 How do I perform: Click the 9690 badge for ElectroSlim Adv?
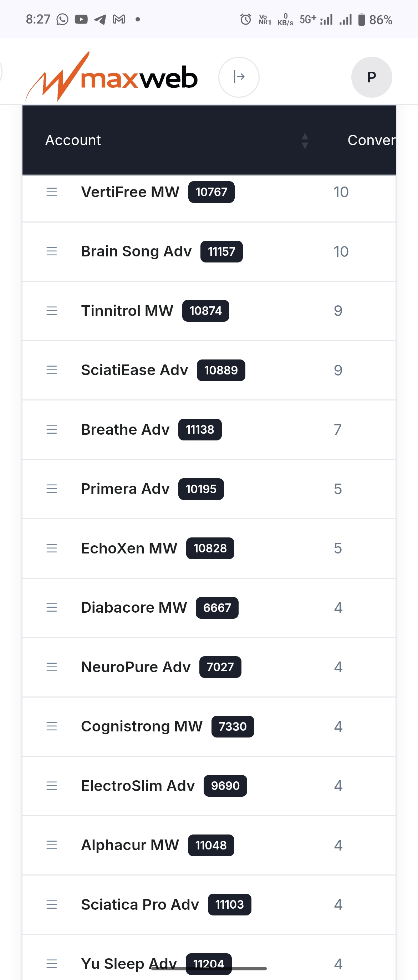(x=225, y=786)
